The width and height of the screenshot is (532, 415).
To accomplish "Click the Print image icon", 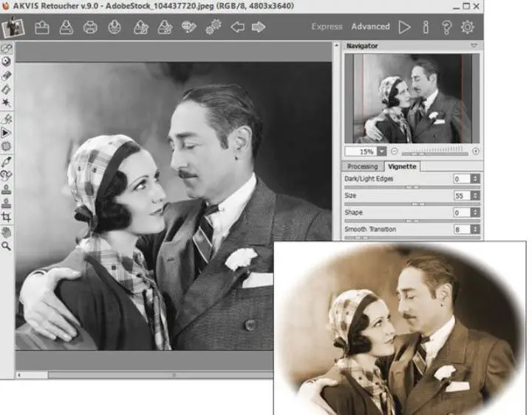I will tap(90, 27).
